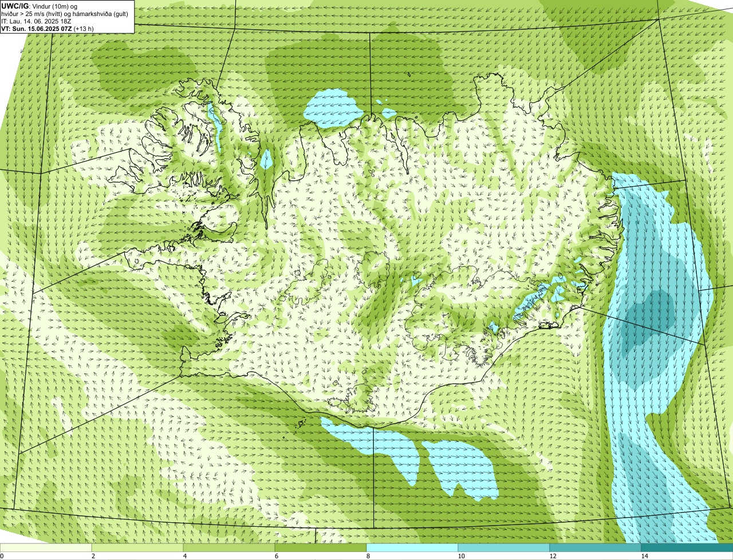Click the legend scale label '6'
The width and height of the screenshot is (733, 560).
point(276,556)
